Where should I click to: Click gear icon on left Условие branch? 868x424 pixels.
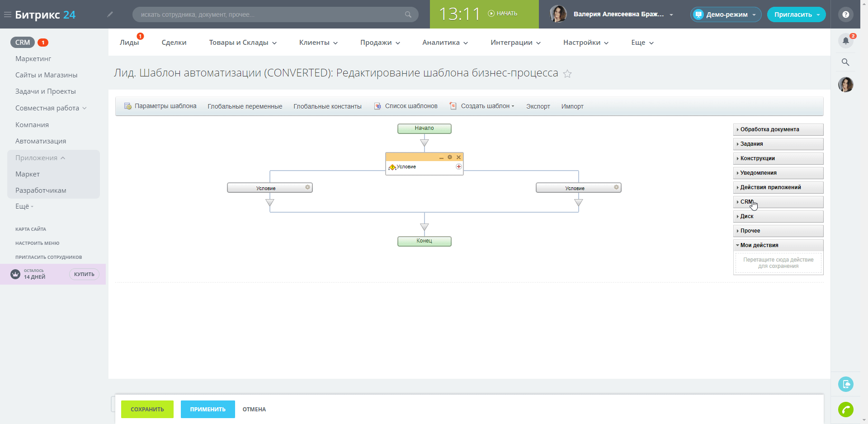(307, 187)
